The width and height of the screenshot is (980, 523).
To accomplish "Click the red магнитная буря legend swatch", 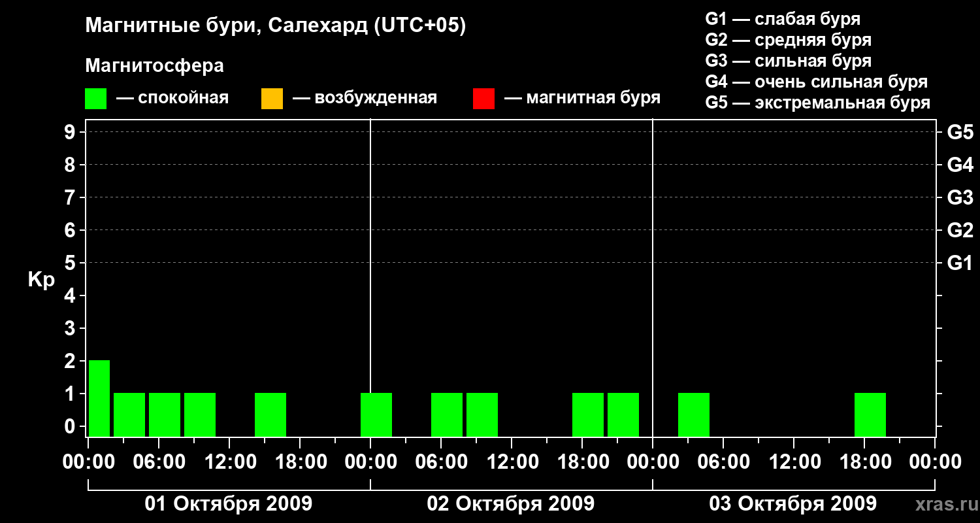I will click(483, 99).
